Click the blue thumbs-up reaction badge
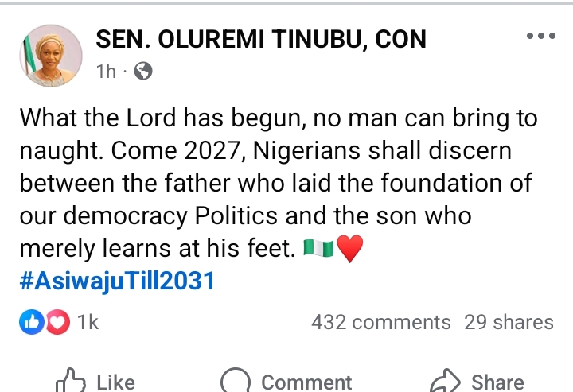The width and height of the screenshot is (573, 392). pyautogui.click(x=32, y=321)
